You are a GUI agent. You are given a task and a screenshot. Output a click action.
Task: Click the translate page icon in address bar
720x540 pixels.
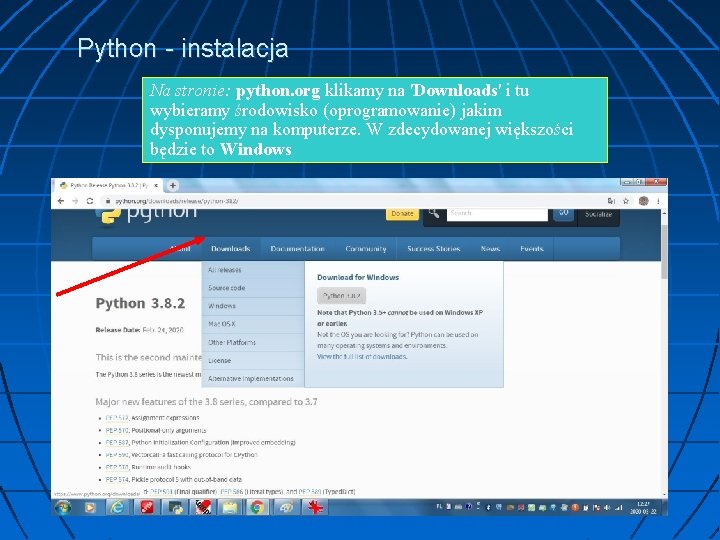coord(611,201)
